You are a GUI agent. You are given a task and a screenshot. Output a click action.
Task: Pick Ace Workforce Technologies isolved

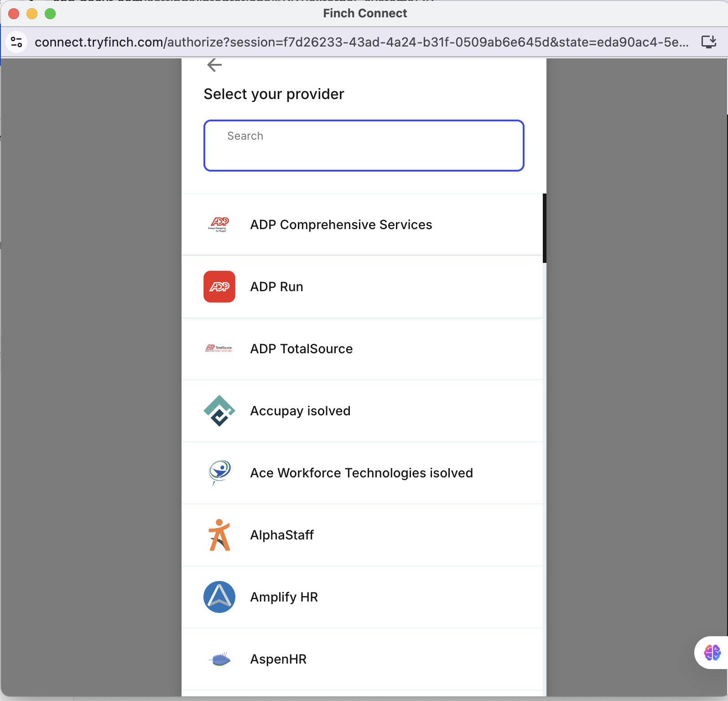point(361,473)
